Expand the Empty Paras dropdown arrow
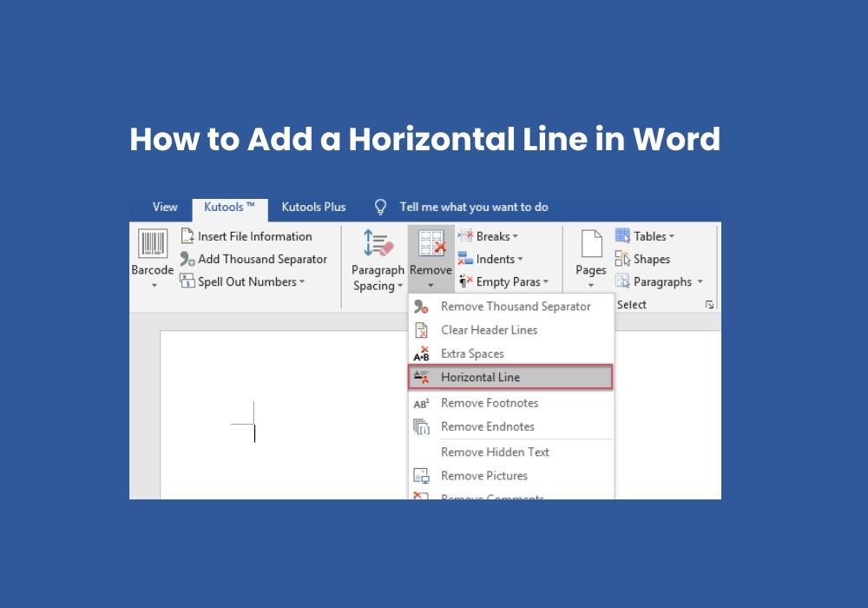868x608 pixels. click(546, 281)
